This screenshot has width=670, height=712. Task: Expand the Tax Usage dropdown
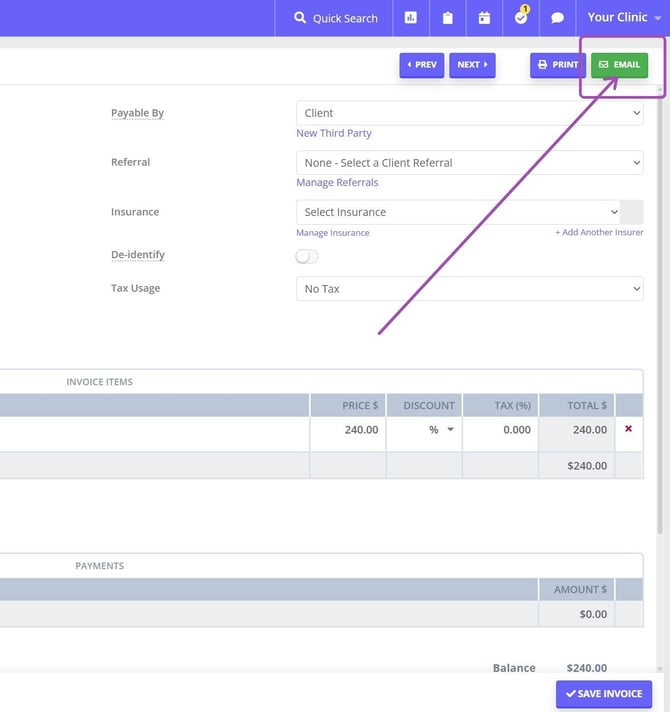tap(469, 289)
